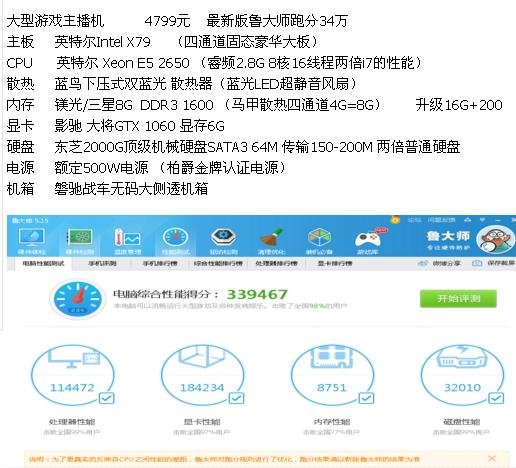The height and width of the screenshot is (468, 516).
Task: Click the overall score 339467
Action: 257,295
